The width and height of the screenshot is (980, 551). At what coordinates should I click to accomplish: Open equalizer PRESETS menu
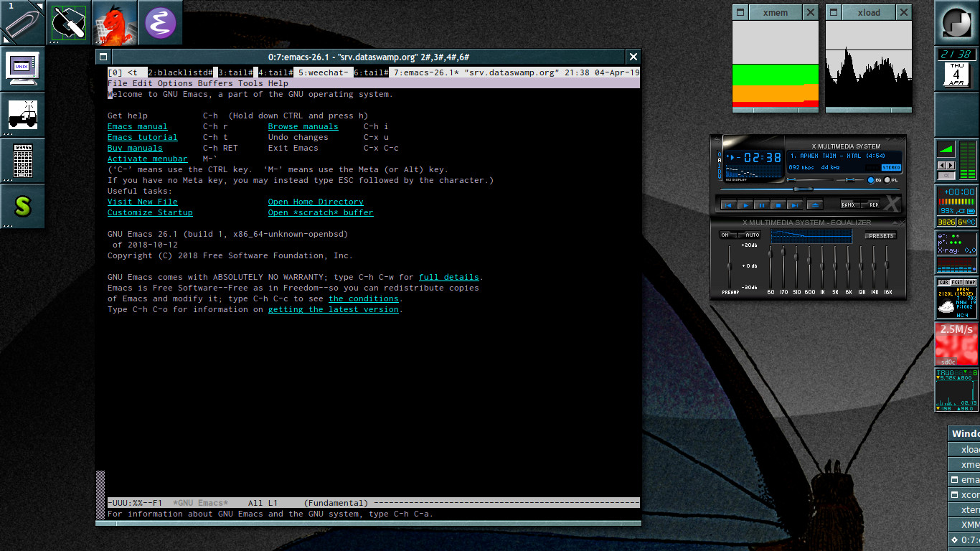tap(880, 236)
